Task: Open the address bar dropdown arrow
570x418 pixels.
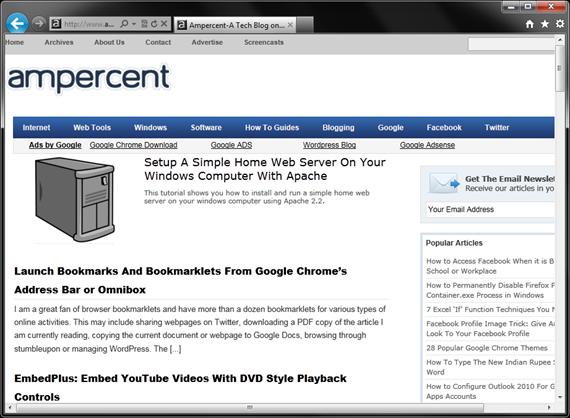Action: (134, 24)
